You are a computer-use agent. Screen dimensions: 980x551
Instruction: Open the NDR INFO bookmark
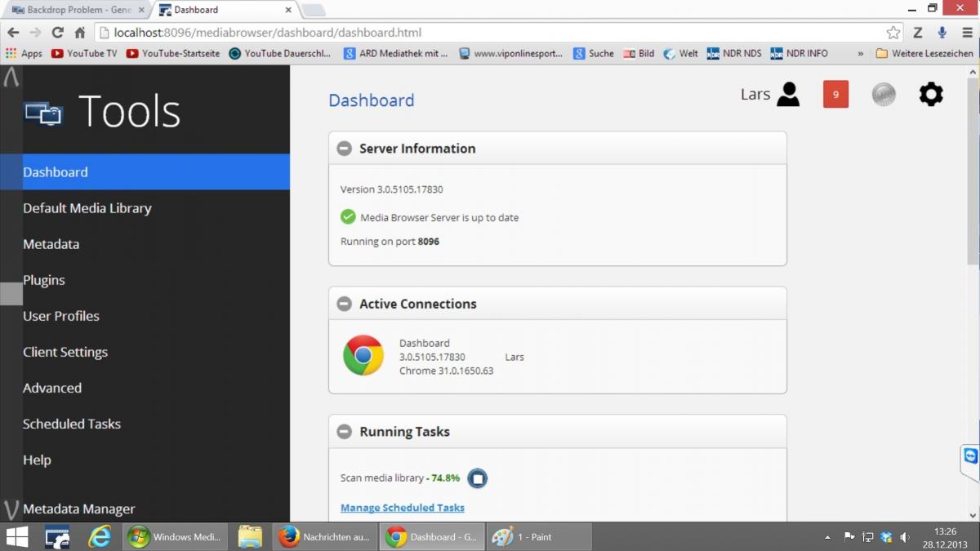click(800, 53)
